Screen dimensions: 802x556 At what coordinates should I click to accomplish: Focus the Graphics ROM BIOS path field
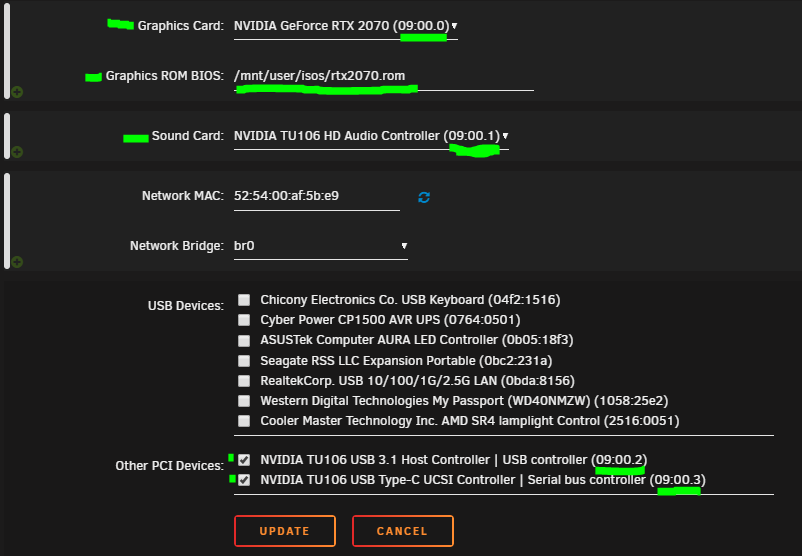(x=384, y=76)
